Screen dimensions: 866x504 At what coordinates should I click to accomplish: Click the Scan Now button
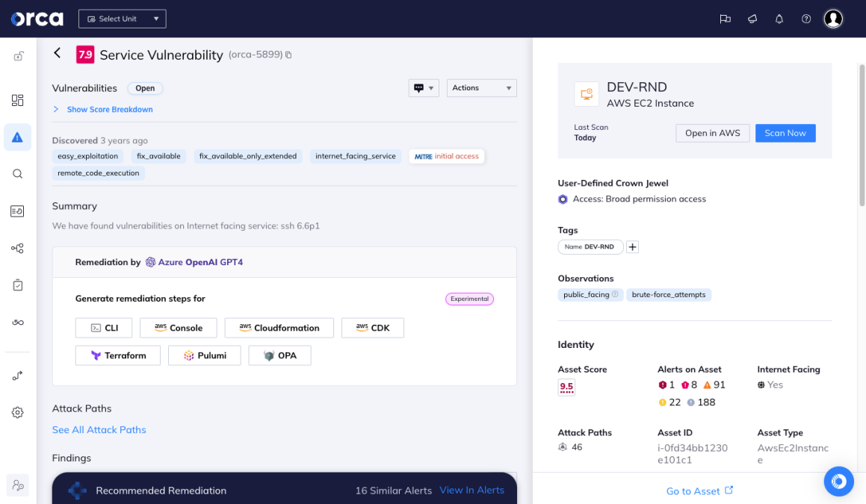coord(785,133)
